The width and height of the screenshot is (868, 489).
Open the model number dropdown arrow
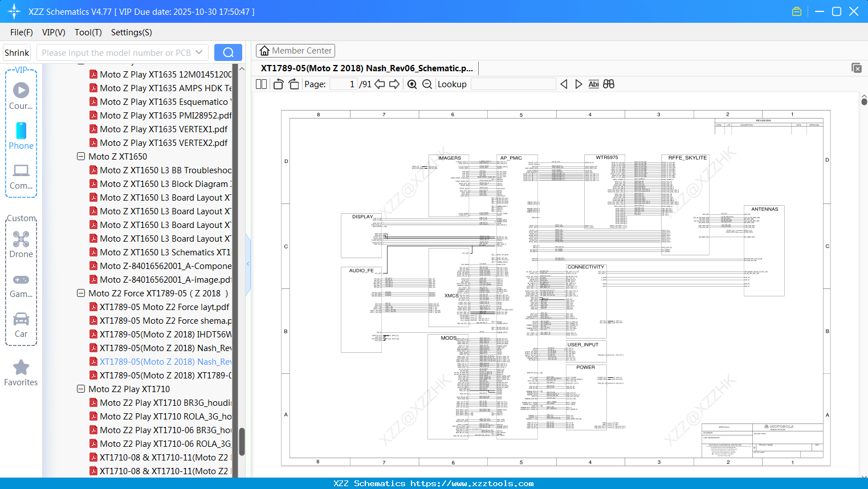tap(199, 52)
